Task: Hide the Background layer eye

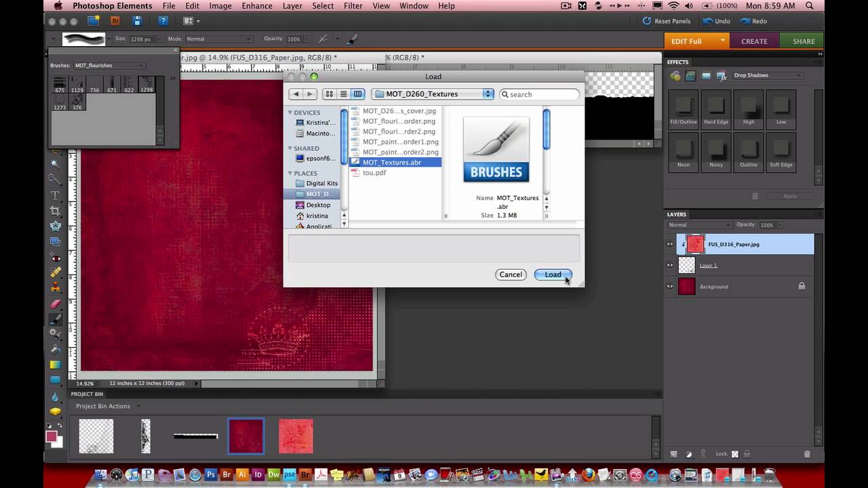Action: pos(670,286)
